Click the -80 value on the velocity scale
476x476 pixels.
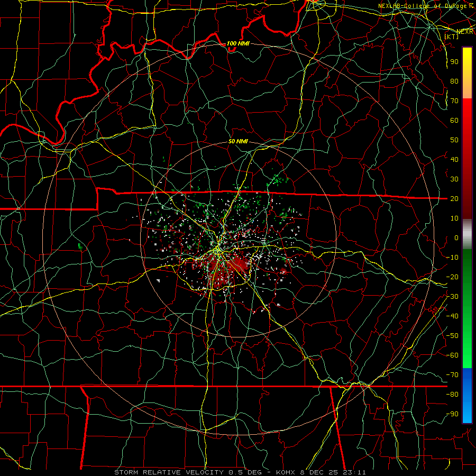tap(452, 395)
